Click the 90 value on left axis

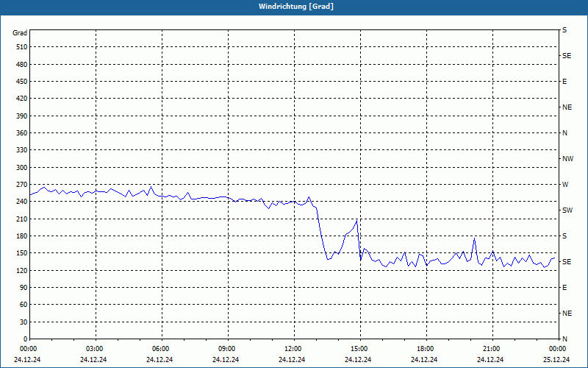(x=24, y=288)
